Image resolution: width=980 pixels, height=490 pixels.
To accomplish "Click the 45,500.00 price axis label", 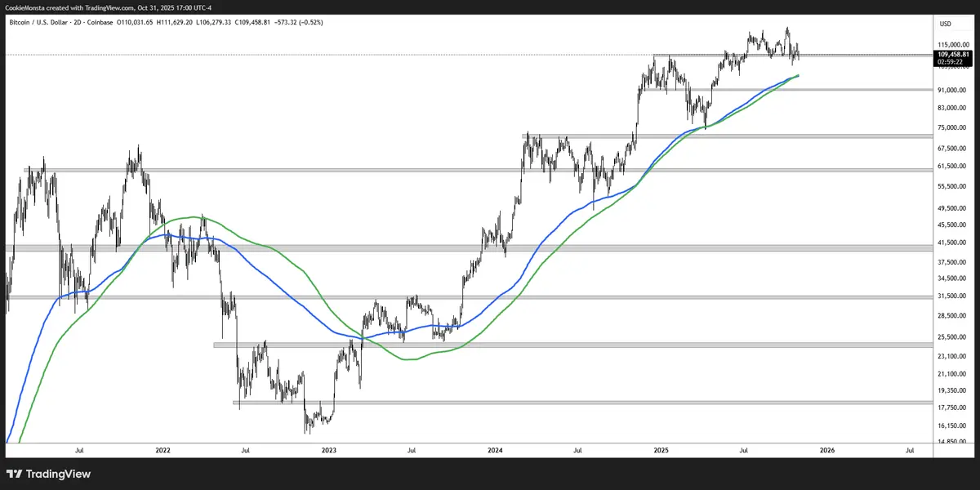I will pos(953,225).
